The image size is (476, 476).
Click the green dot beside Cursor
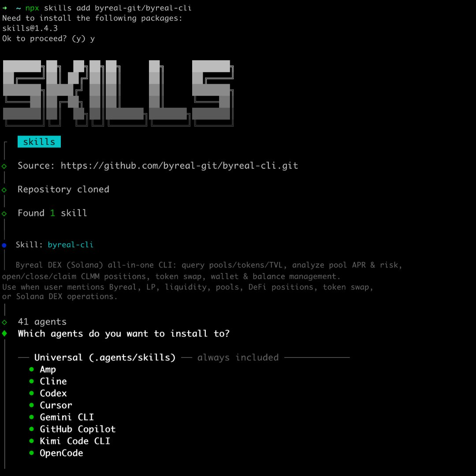pos(32,405)
